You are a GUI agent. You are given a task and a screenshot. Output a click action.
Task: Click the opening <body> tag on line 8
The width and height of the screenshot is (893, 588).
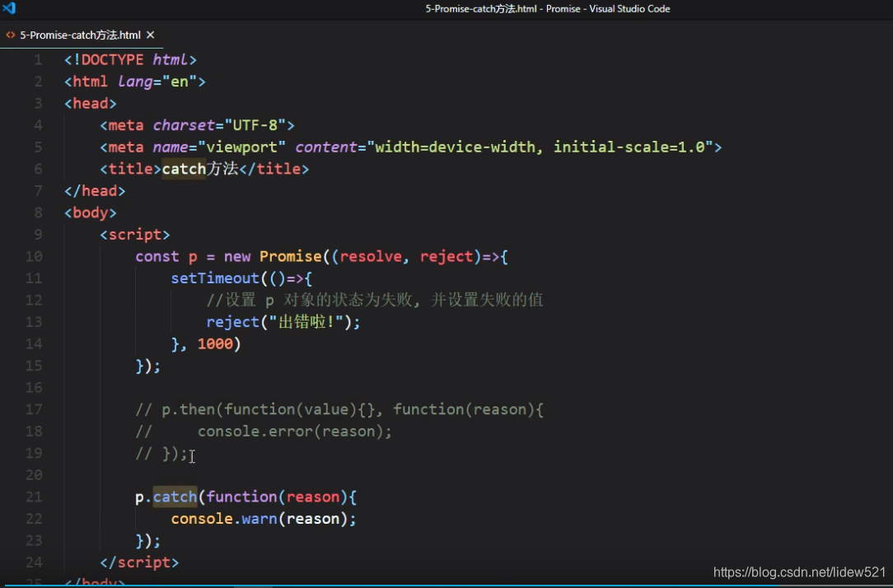pos(91,213)
